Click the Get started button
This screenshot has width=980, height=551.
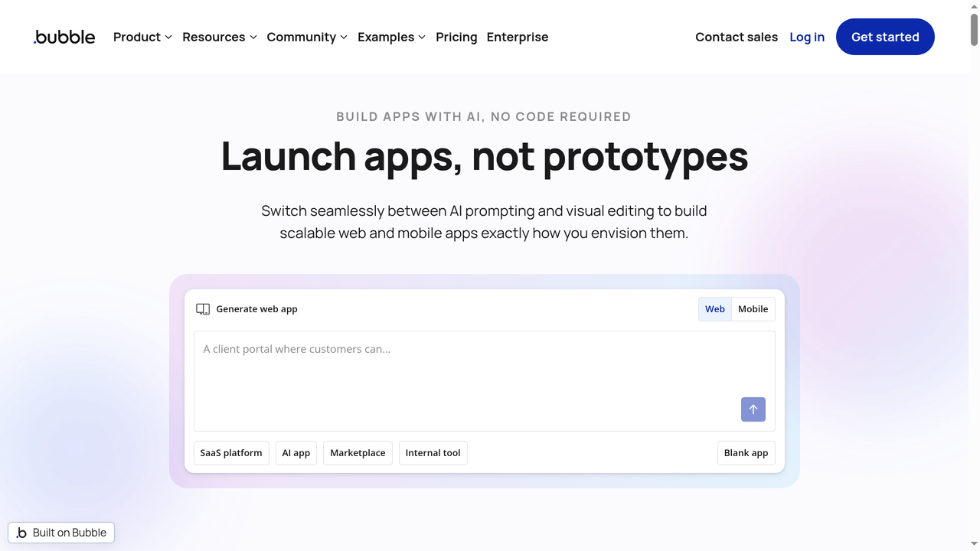[x=885, y=37]
